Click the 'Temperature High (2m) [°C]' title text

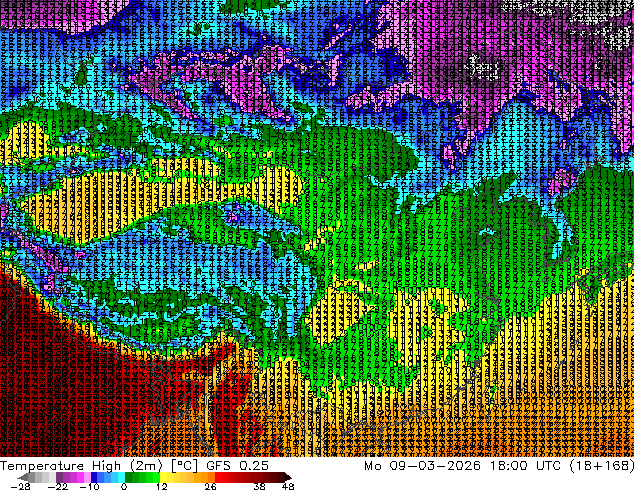coord(99,466)
